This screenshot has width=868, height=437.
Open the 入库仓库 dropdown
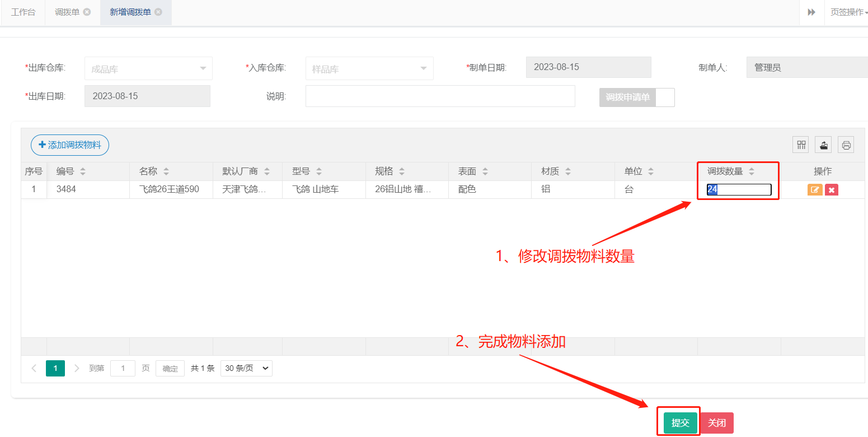(369, 68)
